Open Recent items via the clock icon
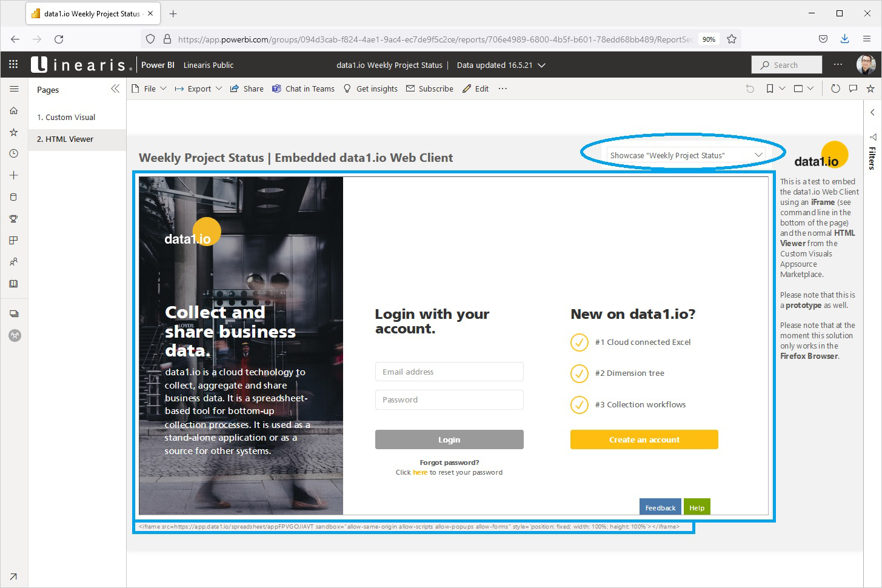Viewport: 882px width, 588px height. pos(13,153)
